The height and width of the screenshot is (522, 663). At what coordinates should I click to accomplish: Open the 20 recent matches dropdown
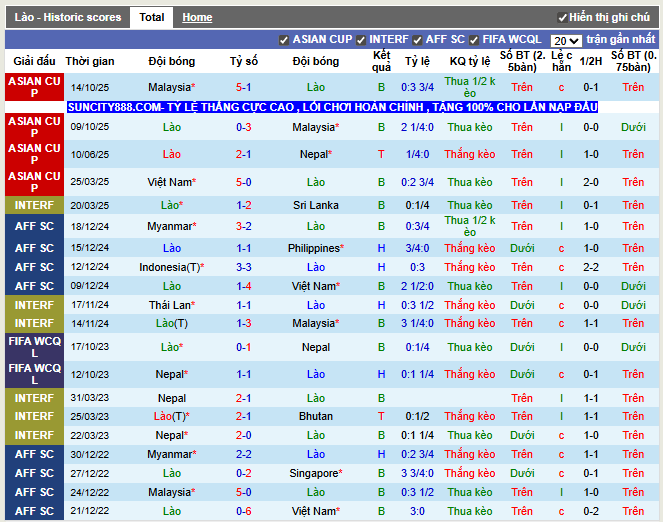[566, 41]
